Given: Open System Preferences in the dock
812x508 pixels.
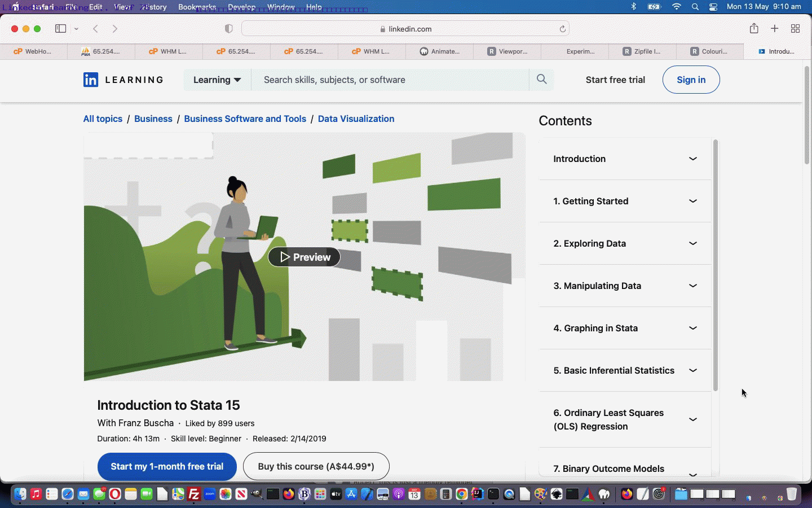Looking at the screenshot, I should pos(659,494).
